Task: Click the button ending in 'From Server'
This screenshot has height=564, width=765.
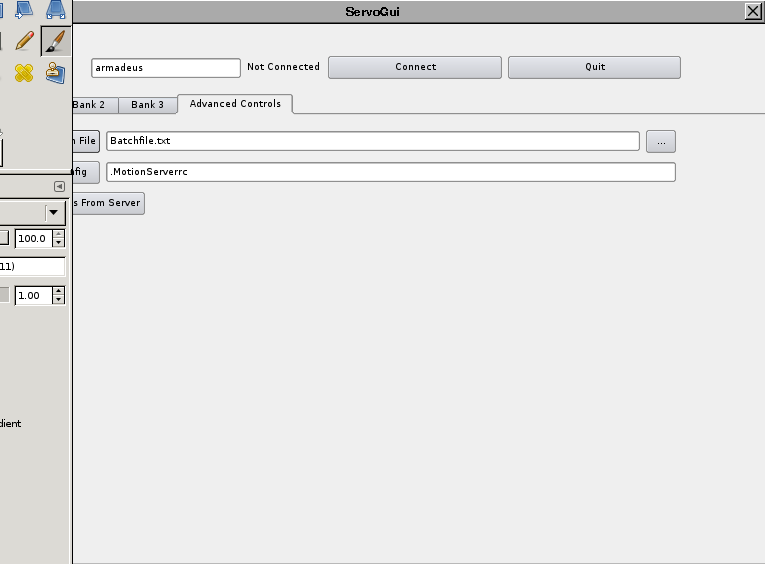Action: (107, 203)
